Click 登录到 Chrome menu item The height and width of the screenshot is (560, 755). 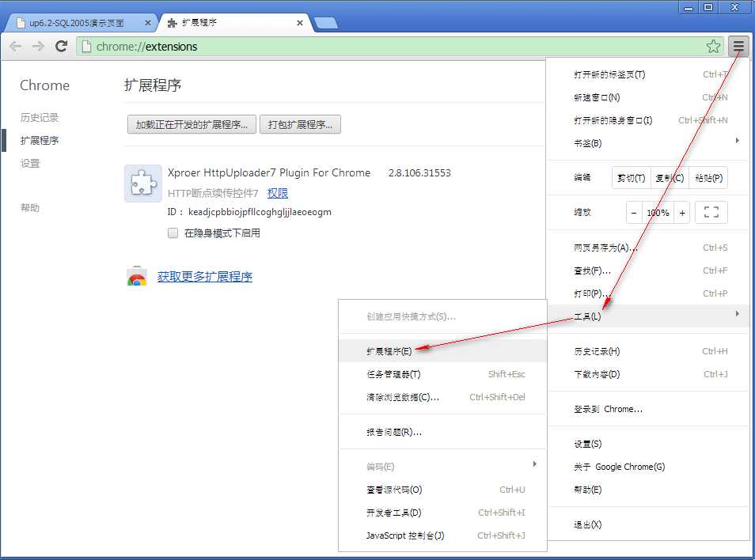point(648,410)
